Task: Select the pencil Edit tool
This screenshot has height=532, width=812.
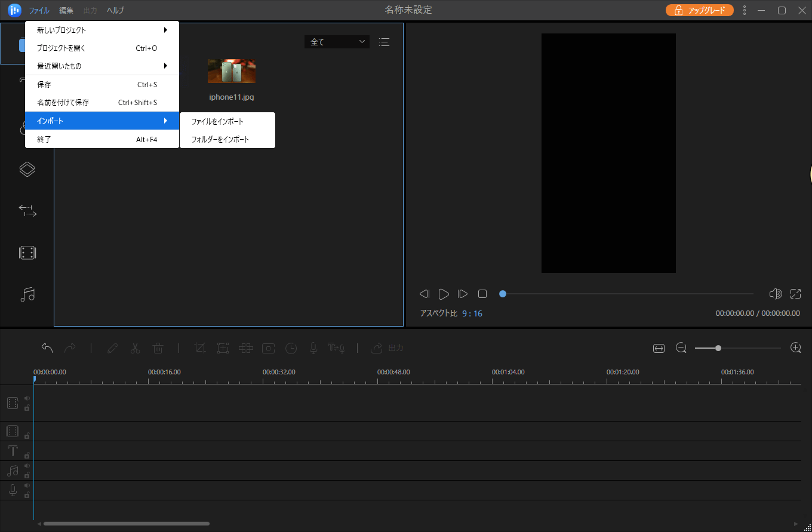Action: [x=112, y=348]
